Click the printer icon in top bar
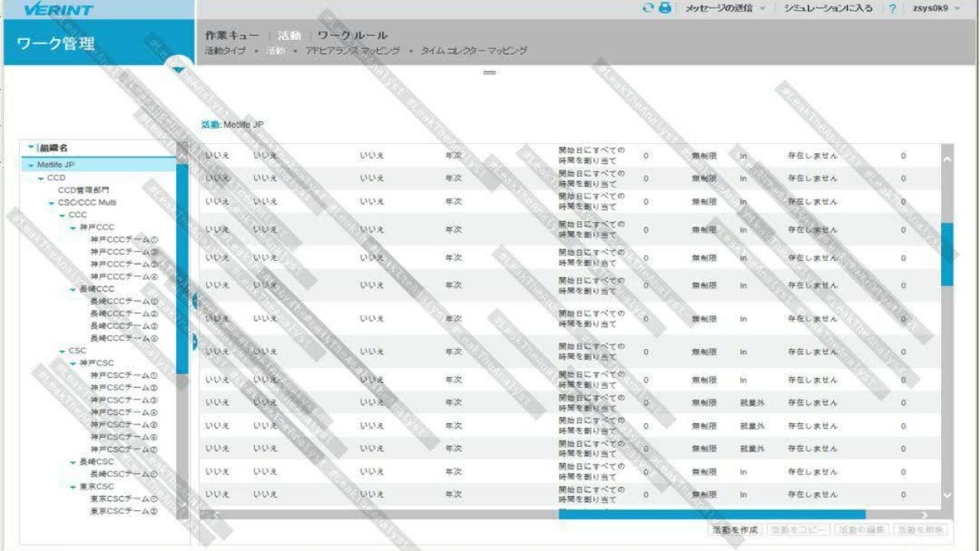 click(x=665, y=8)
